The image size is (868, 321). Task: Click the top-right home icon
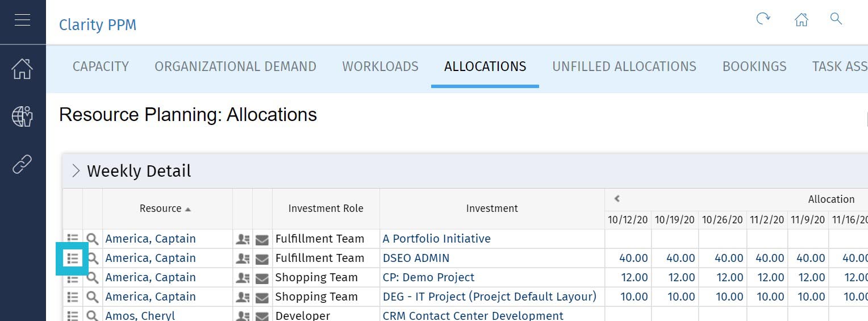(801, 20)
